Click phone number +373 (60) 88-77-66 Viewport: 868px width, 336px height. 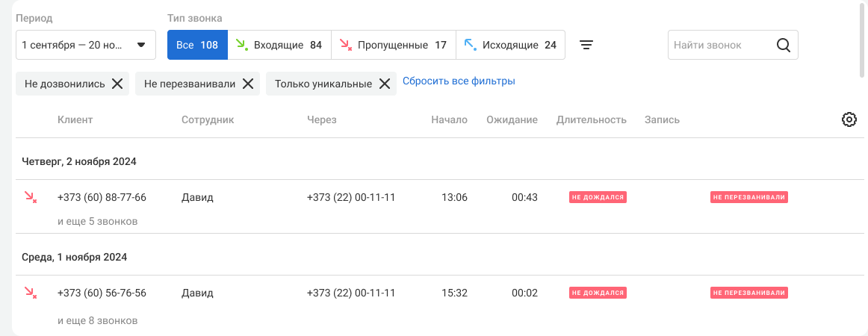pos(102,197)
